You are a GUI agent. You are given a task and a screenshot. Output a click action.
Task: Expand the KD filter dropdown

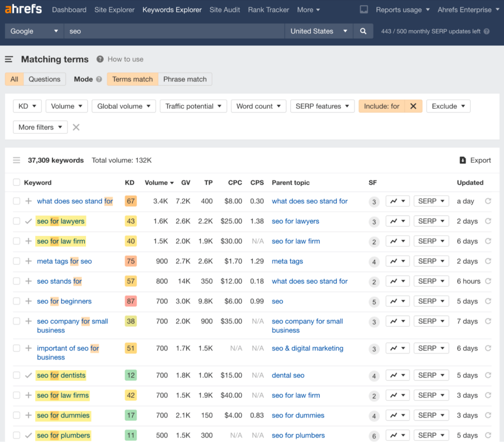pos(27,106)
